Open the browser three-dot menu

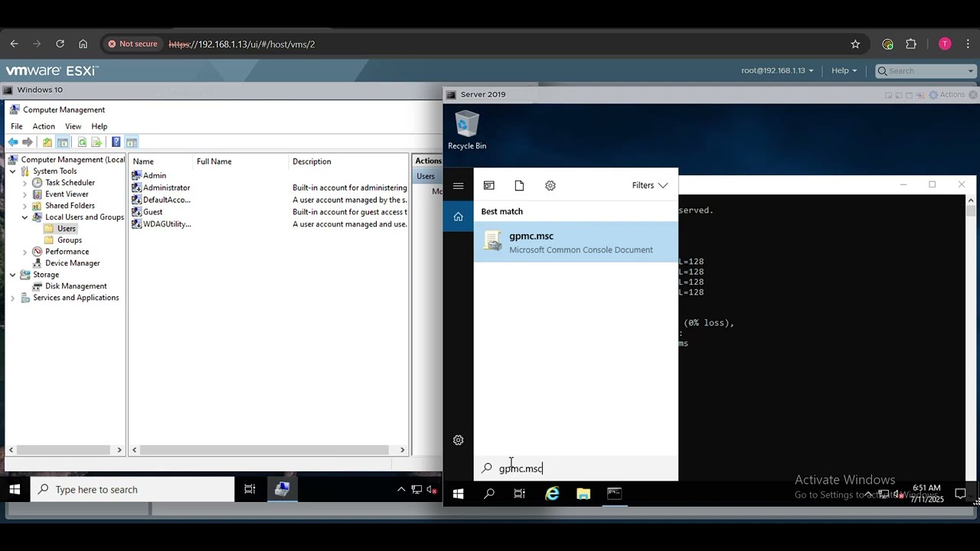click(x=969, y=44)
